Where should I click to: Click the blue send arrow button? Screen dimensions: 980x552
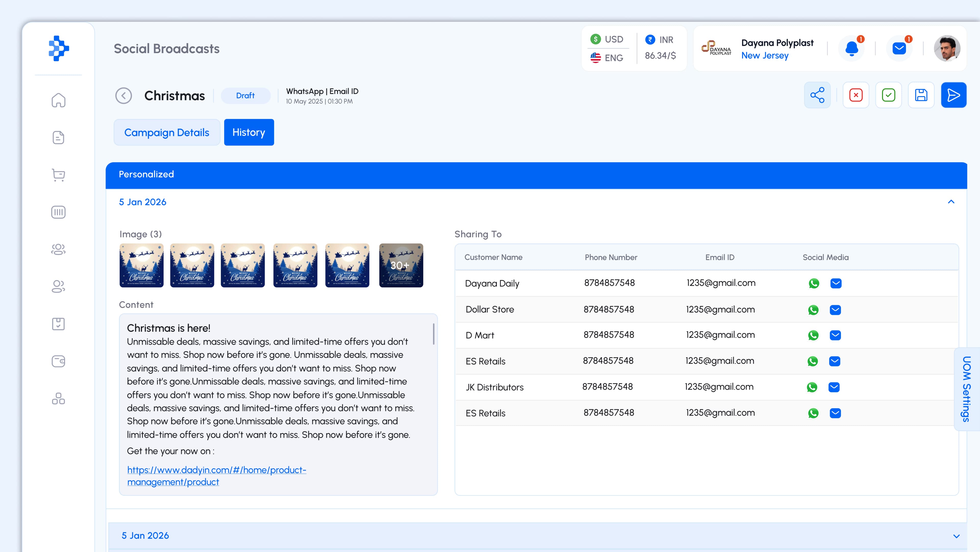click(954, 95)
